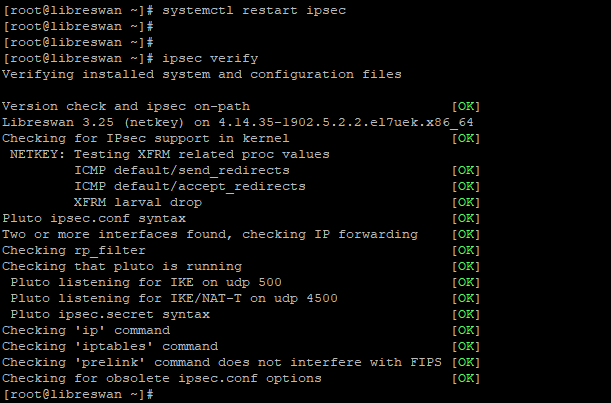Click the 'systemctl restart ipsec' command text

(251, 10)
